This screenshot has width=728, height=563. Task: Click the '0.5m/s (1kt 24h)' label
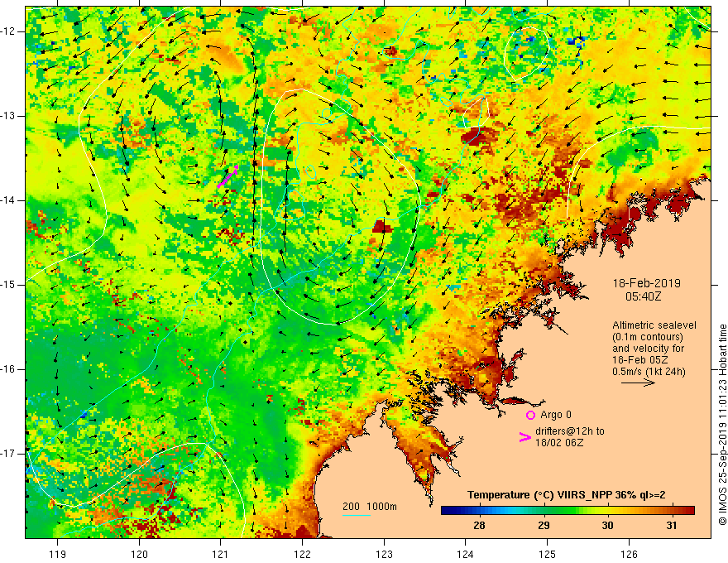649,372
